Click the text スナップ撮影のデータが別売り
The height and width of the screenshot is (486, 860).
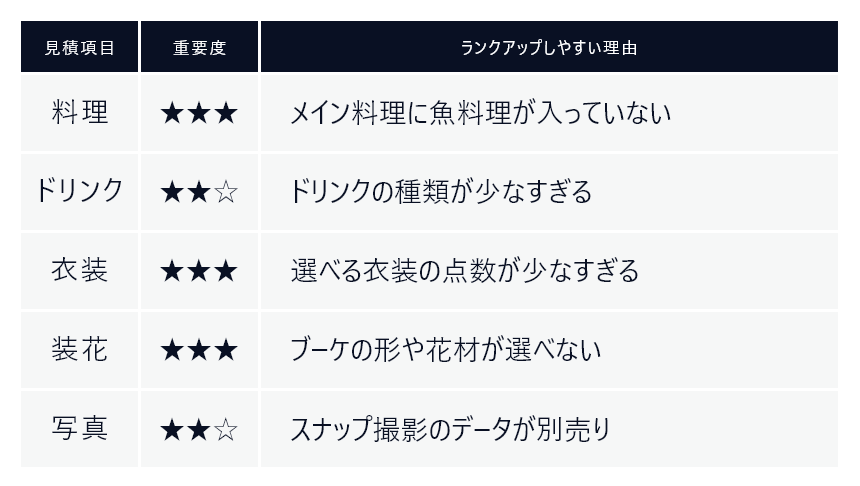[450, 428]
